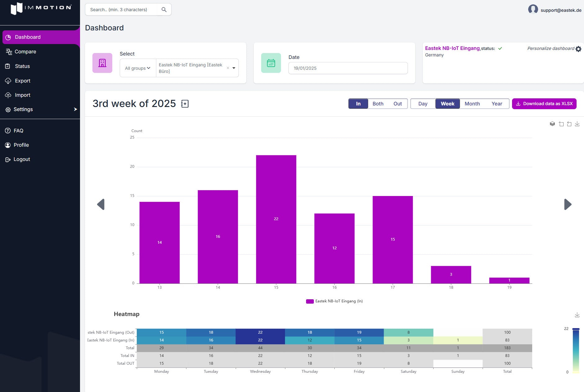Go to previous week with left arrow
584x392 pixels.
[101, 204]
